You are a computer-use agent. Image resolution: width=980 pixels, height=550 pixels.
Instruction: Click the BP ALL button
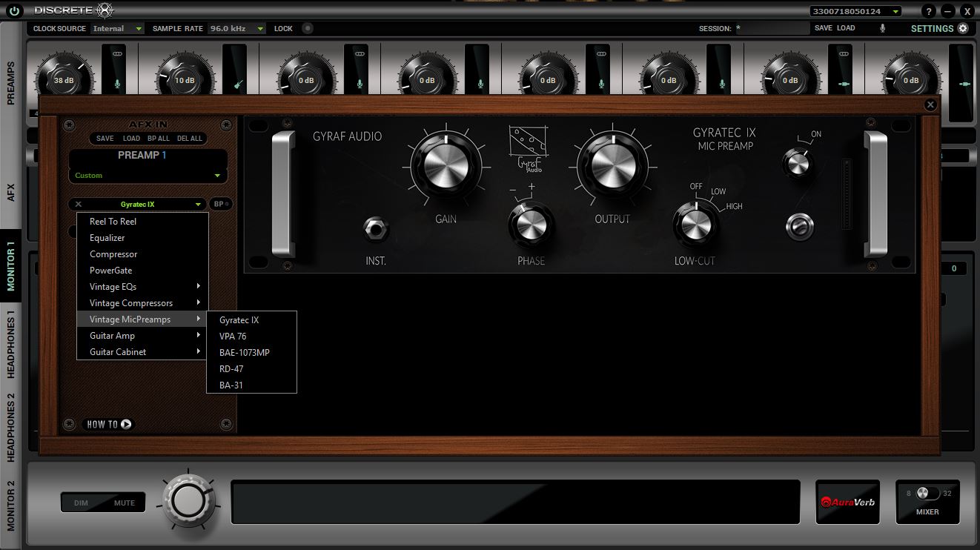[x=159, y=139]
